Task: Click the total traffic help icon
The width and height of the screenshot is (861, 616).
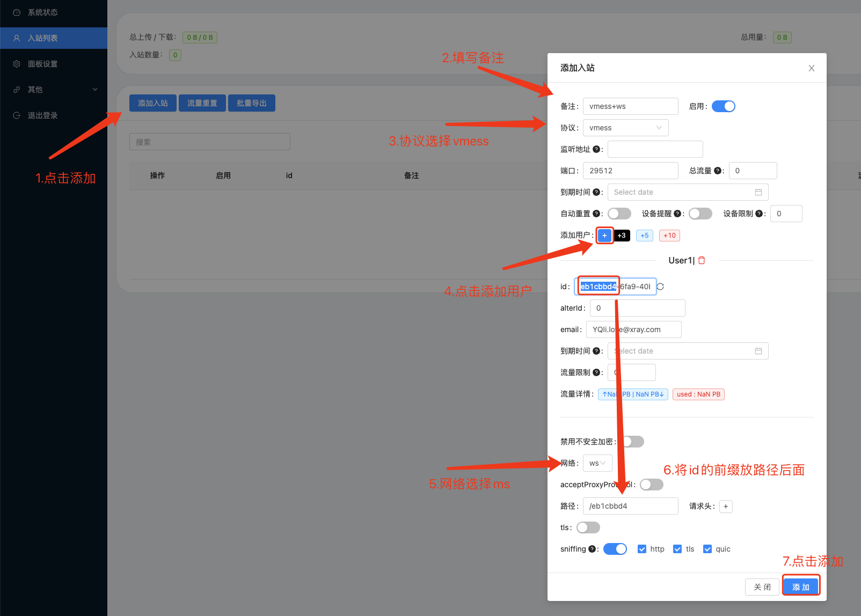Action: point(717,171)
